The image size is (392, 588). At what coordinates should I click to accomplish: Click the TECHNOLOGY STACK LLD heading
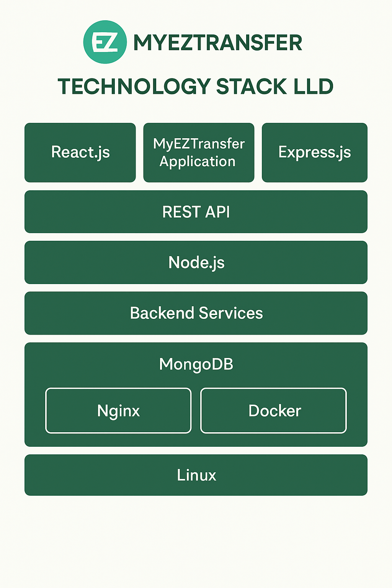coord(196,86)
